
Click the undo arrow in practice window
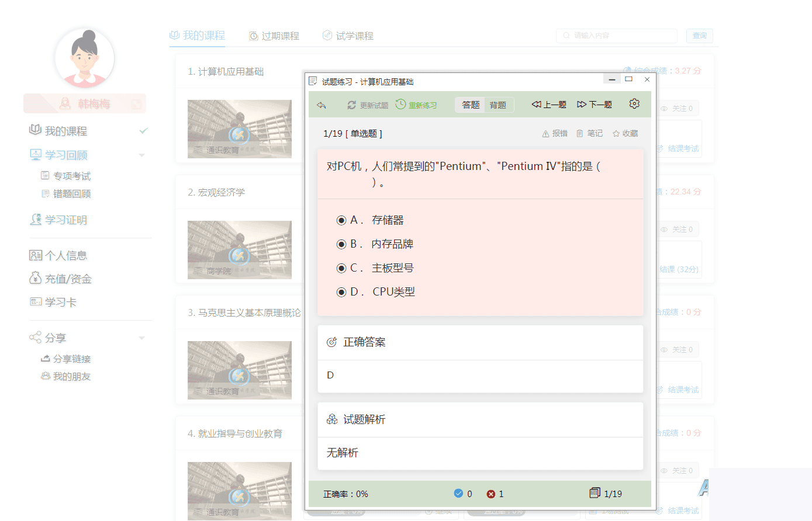321,103
